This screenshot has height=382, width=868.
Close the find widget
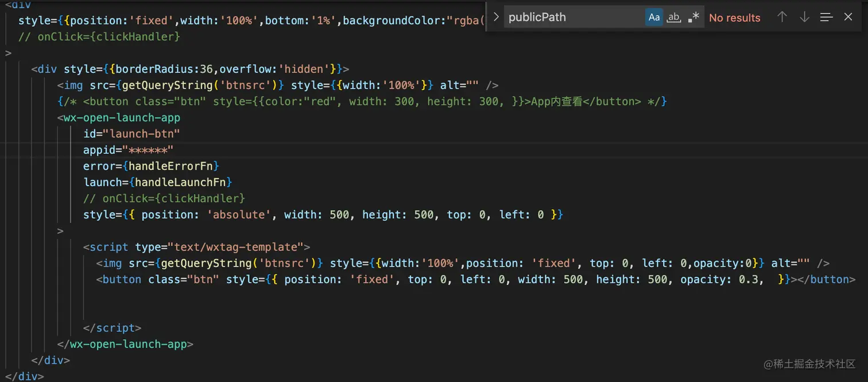pos(848,17)
